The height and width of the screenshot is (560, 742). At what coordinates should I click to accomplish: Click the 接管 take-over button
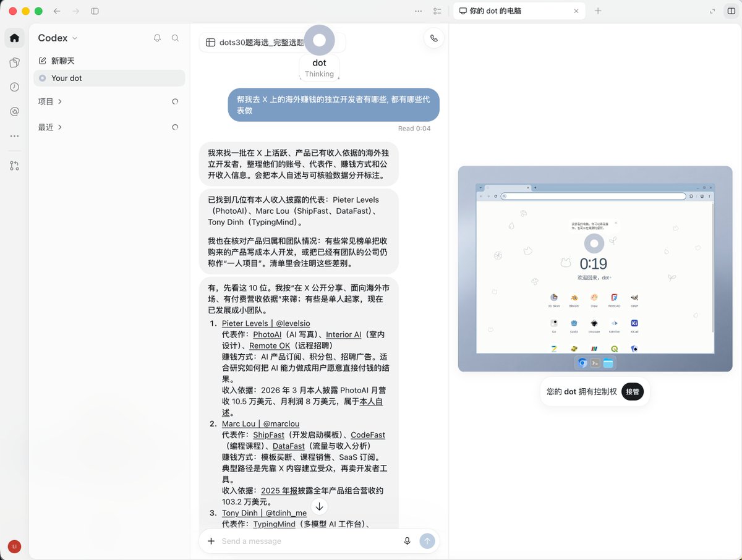click(632, 391)
